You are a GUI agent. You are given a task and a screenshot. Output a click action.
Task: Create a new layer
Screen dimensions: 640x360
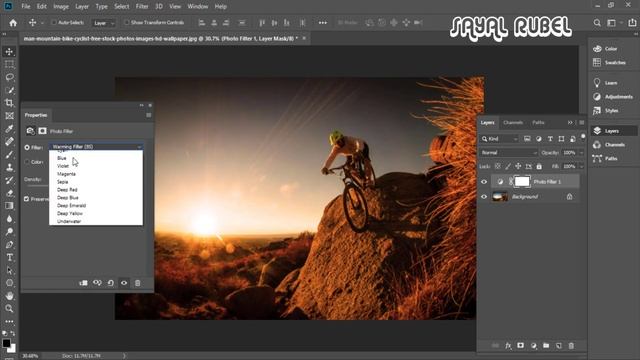click(559, 346)
